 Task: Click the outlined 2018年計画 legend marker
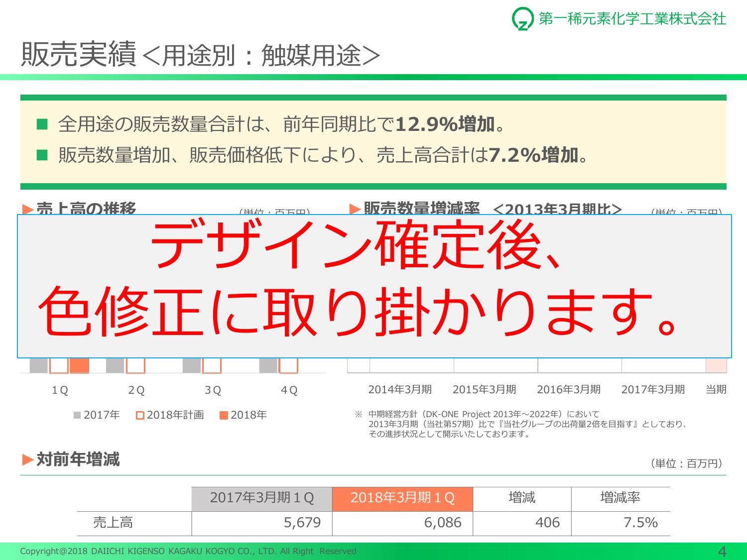140,415
